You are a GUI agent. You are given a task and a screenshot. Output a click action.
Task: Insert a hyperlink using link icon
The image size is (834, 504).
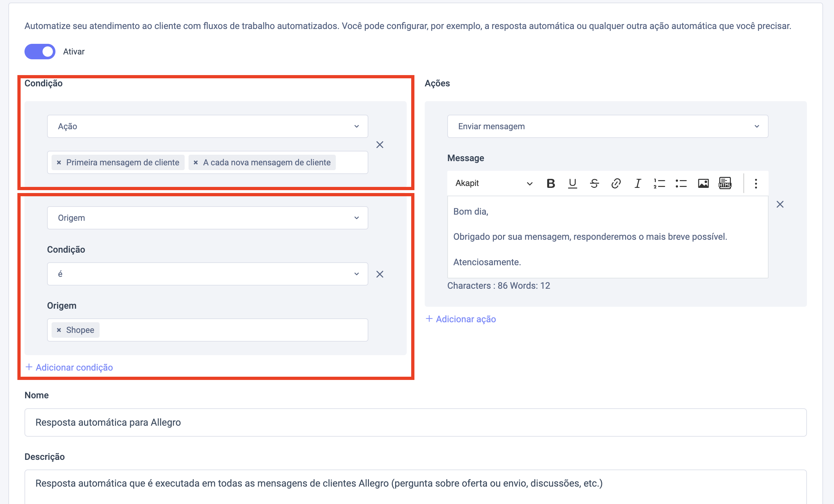point(616,183)
